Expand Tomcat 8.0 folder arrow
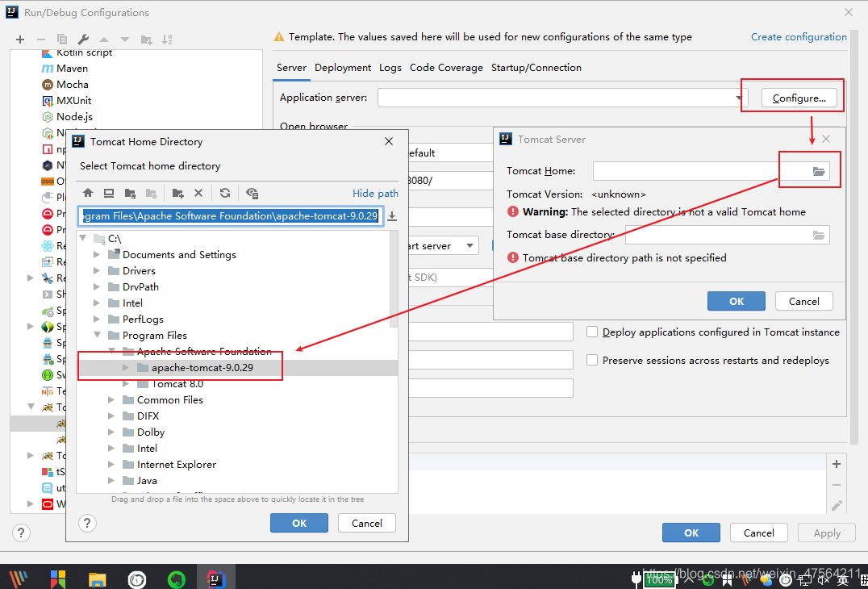The height and width of the screenshot is (589, 868). 126,383
